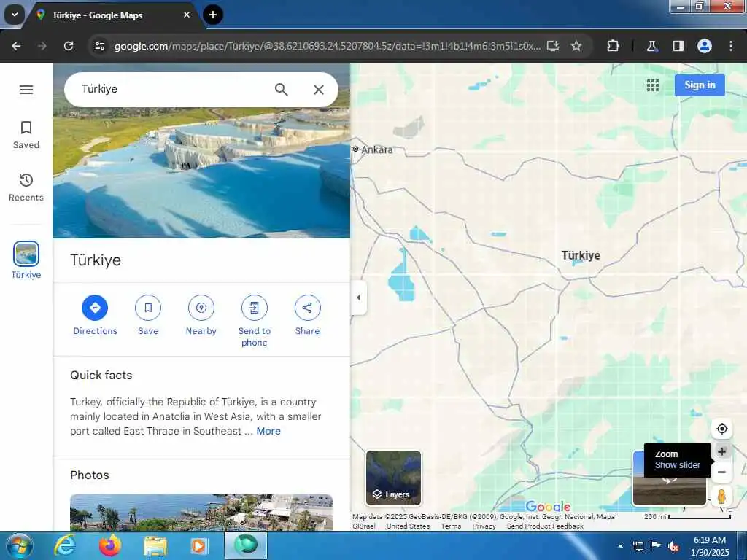The height and width of the screenshot is (560, 747).
Task: Open Google apps grid
Action: tap(653, 85)
